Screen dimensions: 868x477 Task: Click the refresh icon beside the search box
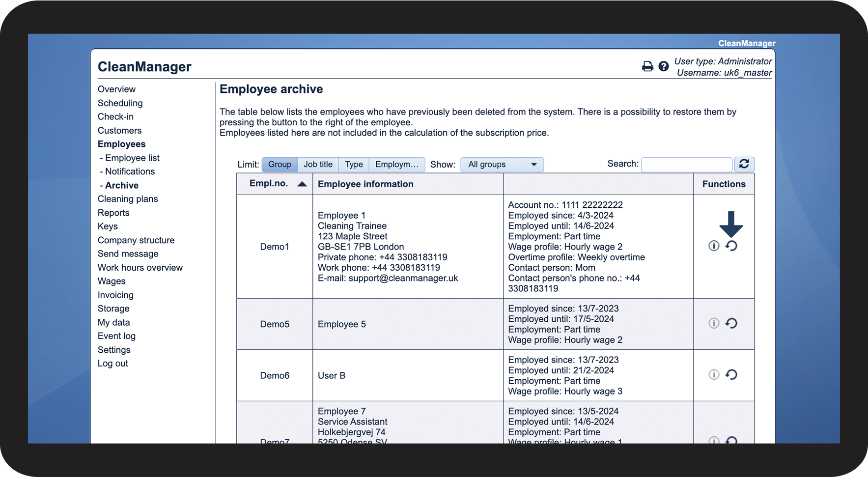[x=744, y=164]
